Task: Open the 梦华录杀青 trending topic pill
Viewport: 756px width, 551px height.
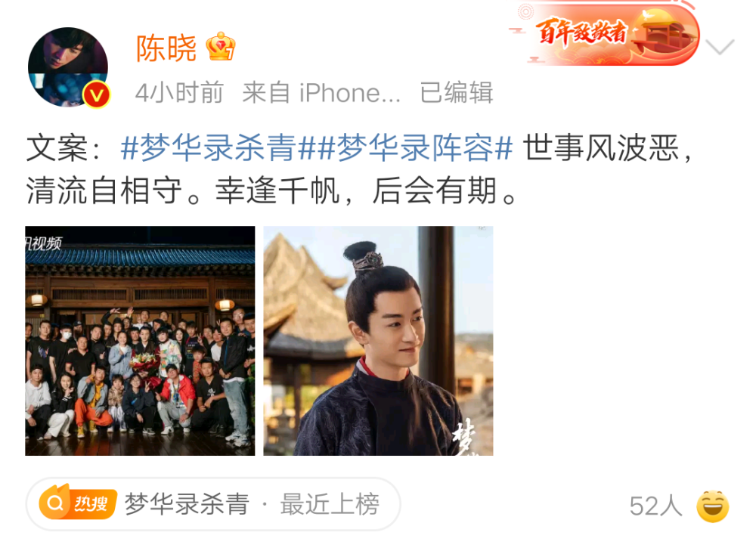Action: click(212, 504)
